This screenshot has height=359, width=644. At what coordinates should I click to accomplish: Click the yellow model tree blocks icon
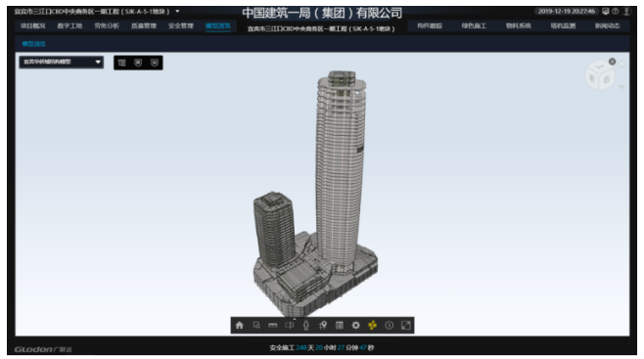(x=373, y=326)
